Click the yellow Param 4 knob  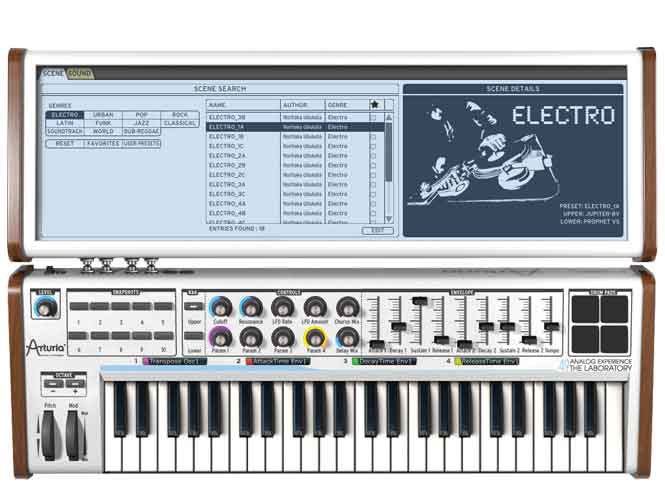pyautogui.click(x=315, y=338)
